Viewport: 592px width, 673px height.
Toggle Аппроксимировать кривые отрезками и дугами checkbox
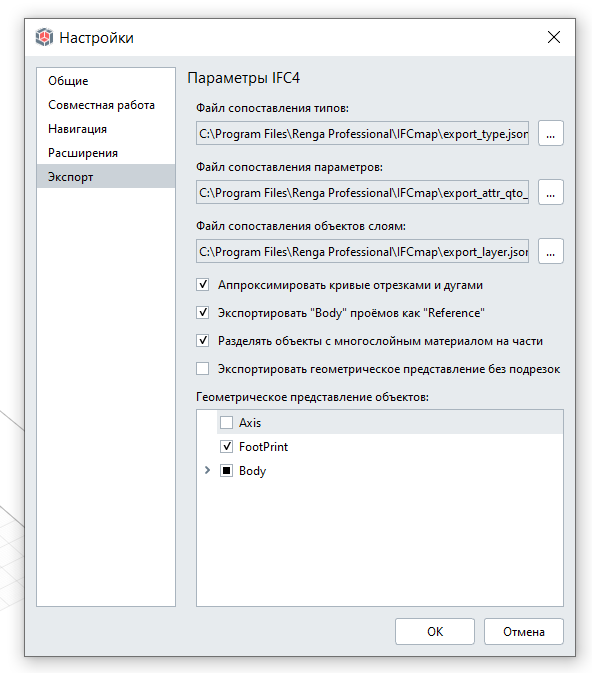(x=203, y=285)
